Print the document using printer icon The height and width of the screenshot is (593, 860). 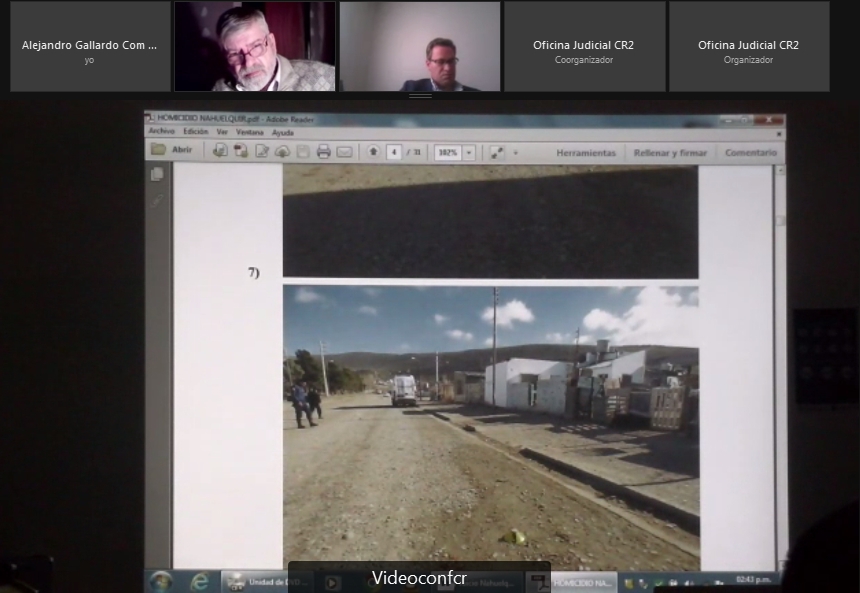click(324, 151)
